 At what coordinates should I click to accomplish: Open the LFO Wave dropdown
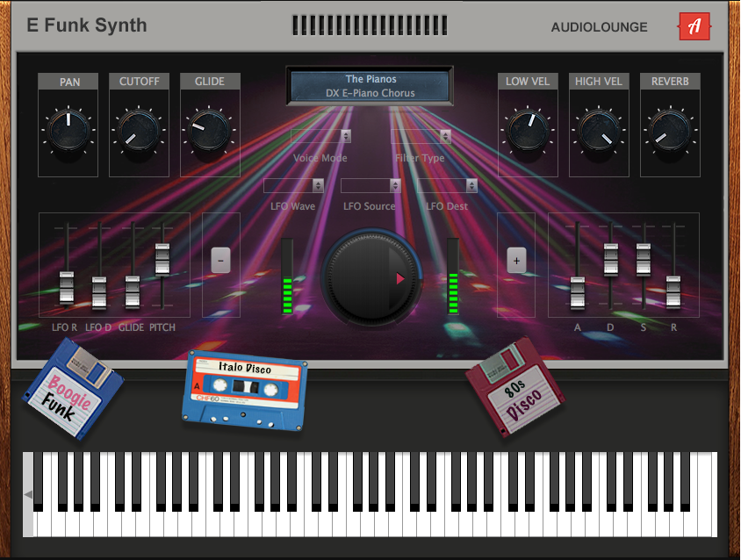coord(291,185)
